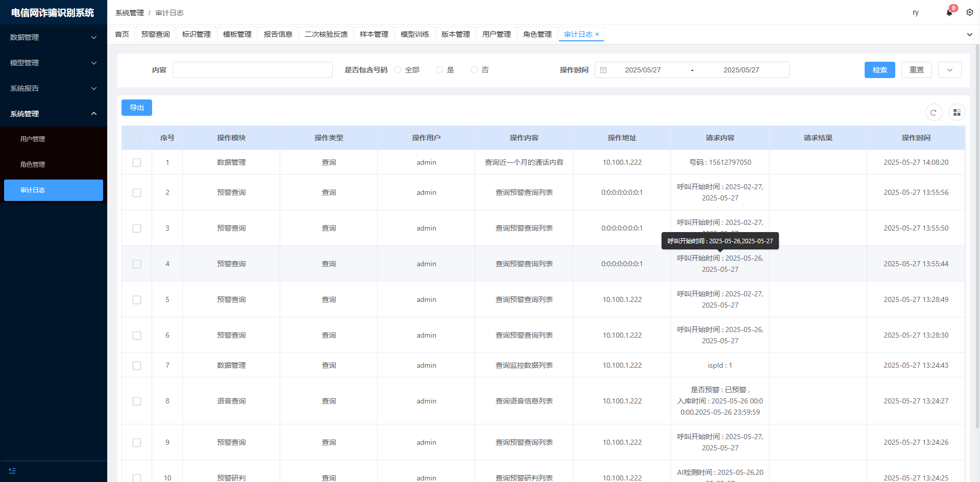
Task: Select the 全部 radio option
Action: click(398, 70)
